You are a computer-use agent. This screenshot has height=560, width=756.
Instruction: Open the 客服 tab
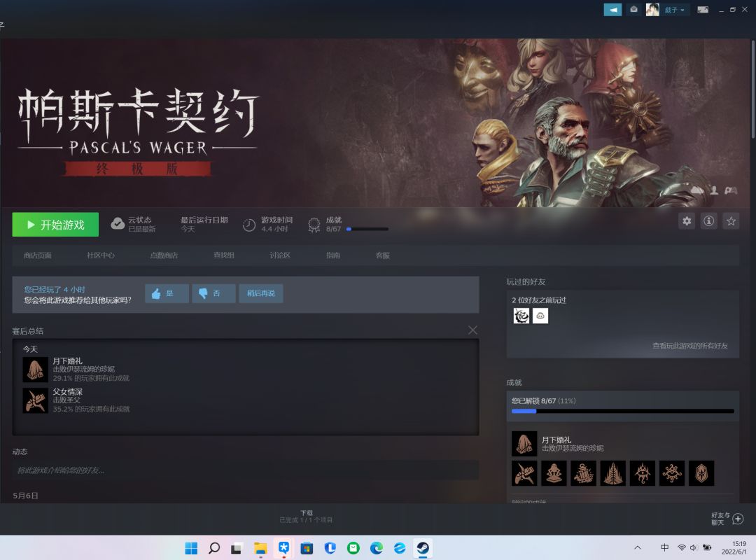click(383, 255)
